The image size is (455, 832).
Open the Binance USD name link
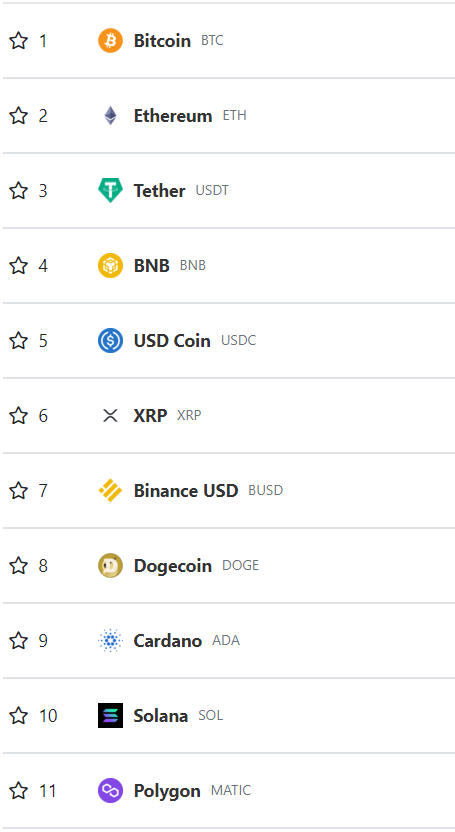[186, 491]
